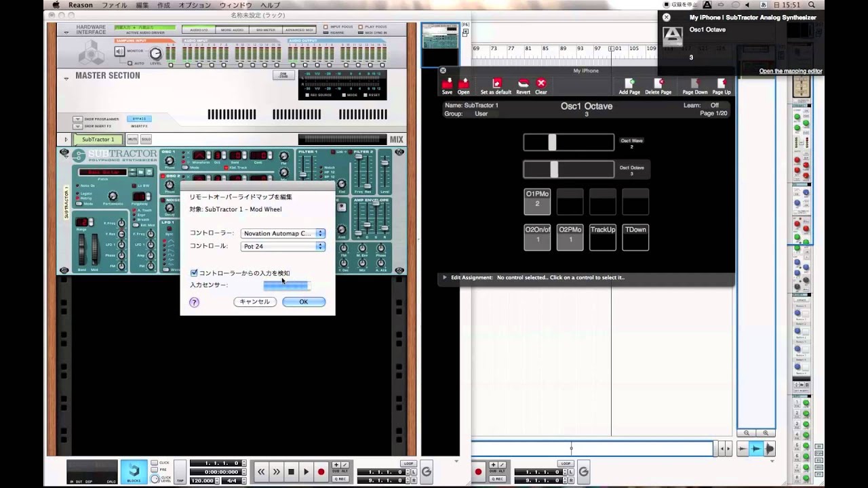
Task: Open the Create (作成) menu
Action: click(x=163, y=5)
